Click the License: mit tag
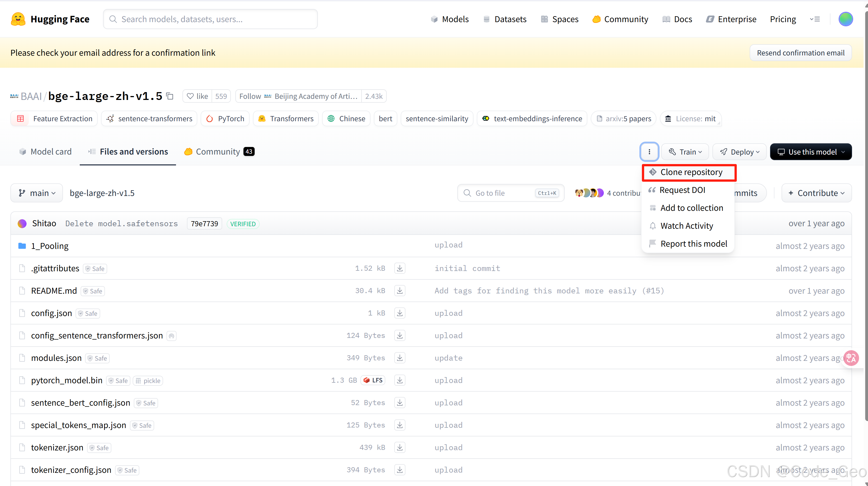868x486 pixels. click(x=690, y=119)
